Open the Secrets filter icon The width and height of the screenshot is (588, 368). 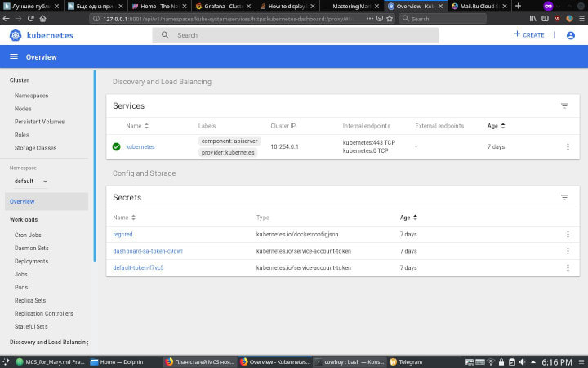[564, 198]
